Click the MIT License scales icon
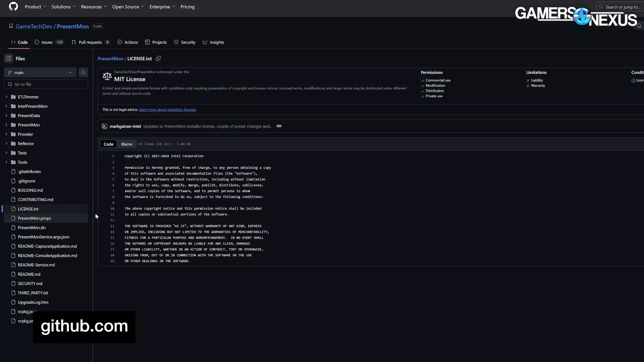 click(x=107, y=76)
